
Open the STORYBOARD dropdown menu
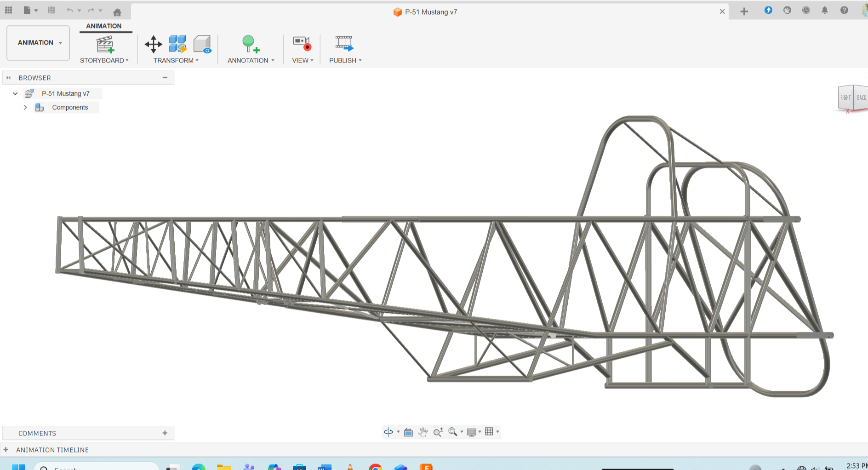tap(104, 60)
